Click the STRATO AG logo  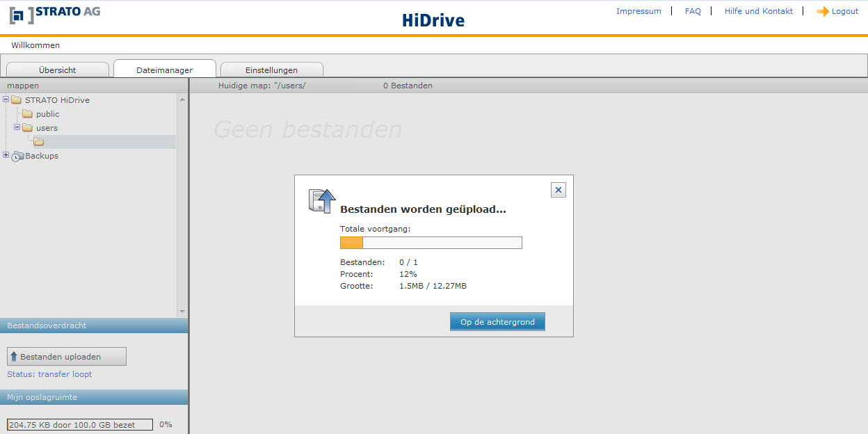click(55, 13)
